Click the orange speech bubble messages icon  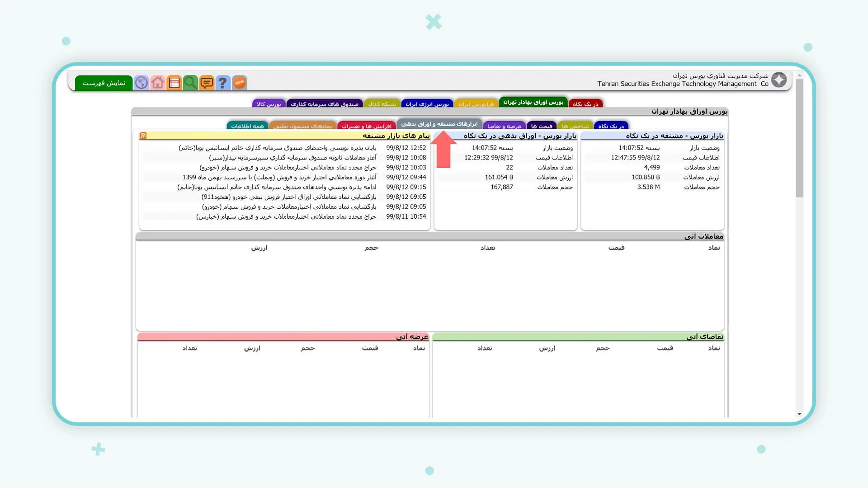pos(207,83)
